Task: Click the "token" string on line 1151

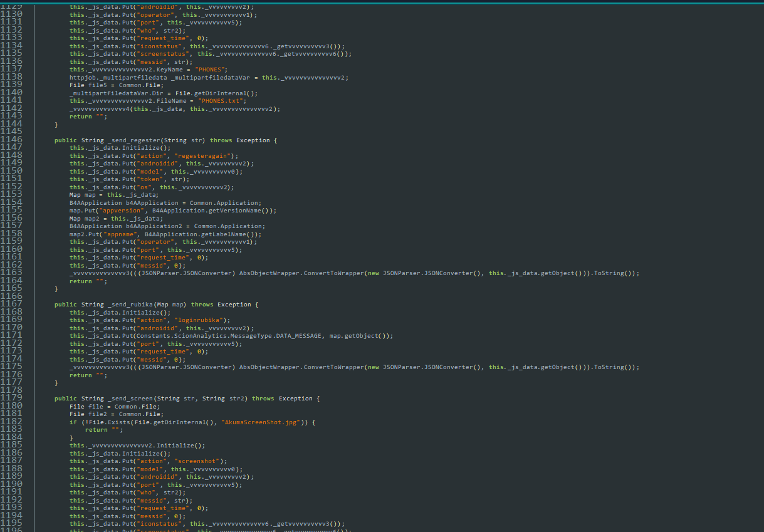Action: tap(150, 179)
